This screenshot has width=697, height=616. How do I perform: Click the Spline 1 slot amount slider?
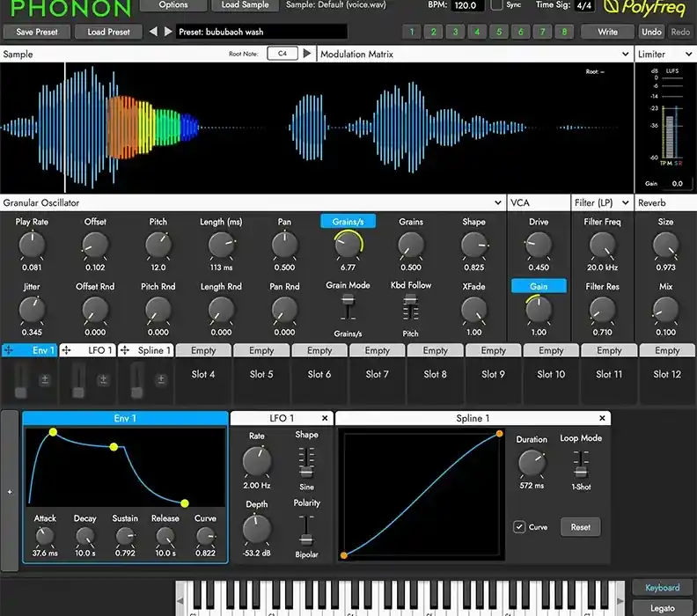tap(137, 380)
